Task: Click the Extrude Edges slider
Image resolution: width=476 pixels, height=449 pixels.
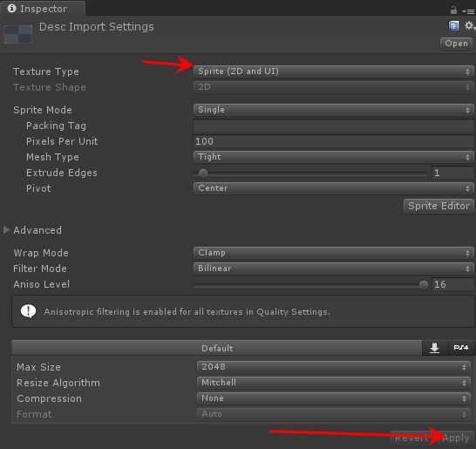Action: pyautogui.click(x=311, y=173)
